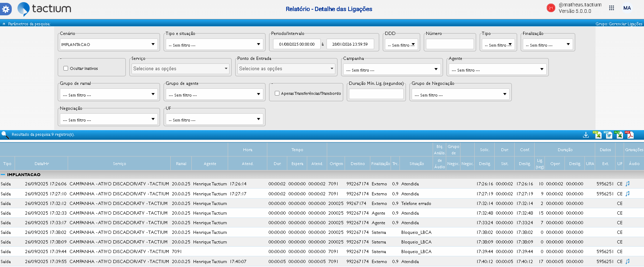Expand the Campanha filter dropdown

tap(392, 69)
